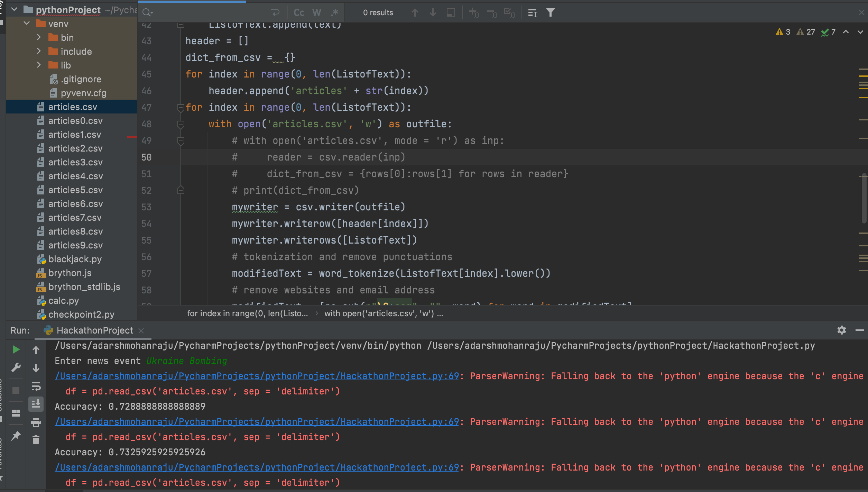This screenshot has width=868, height=492.
Task: Toggle Match Case (Cc) in search bar
Action: pos(298,13)
